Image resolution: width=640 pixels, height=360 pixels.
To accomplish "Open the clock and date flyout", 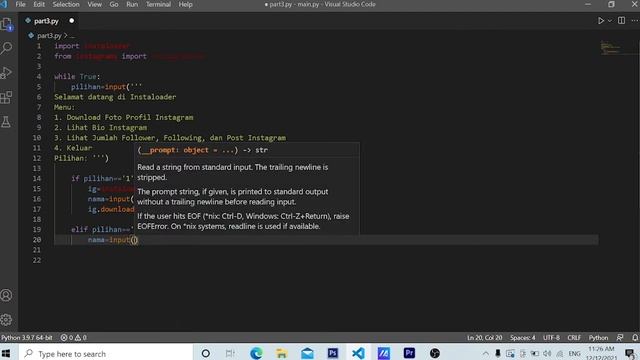I will [601, 353].
